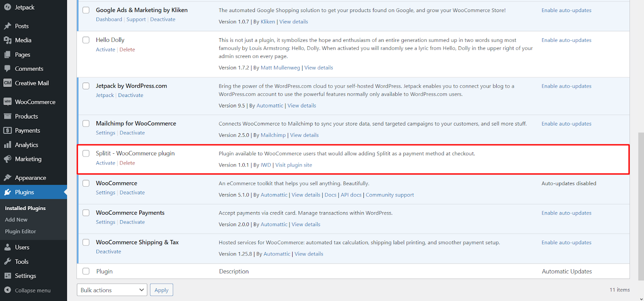Open Matt Mullenweg author link
644x301 pixels.
point(280,68)
